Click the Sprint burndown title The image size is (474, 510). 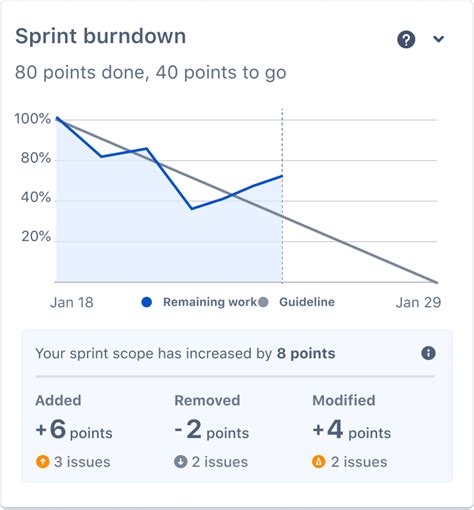click(101, 36)
